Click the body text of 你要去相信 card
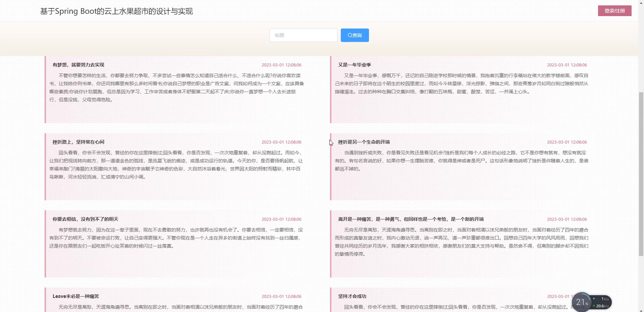The width and height of the screenshot is (644, 312). tap(176, 238)
